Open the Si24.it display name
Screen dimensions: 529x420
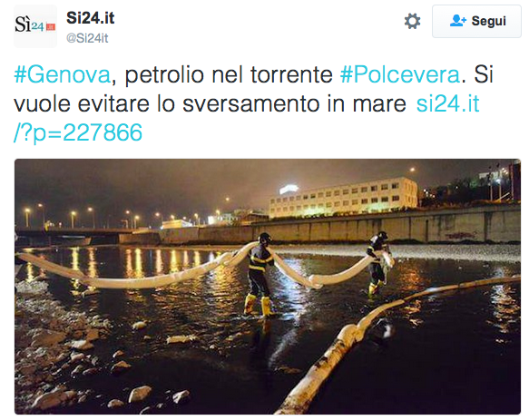[x=91, y=18]
